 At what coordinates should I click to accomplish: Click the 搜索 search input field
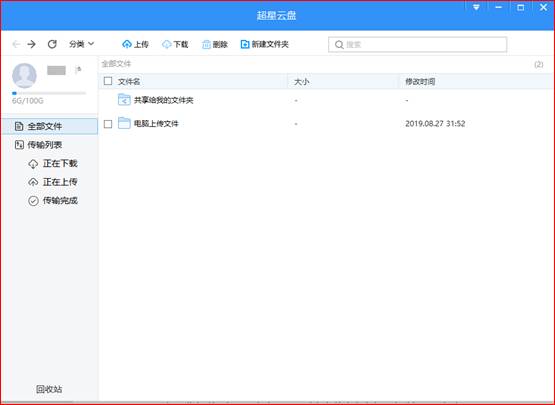[417, 45]
